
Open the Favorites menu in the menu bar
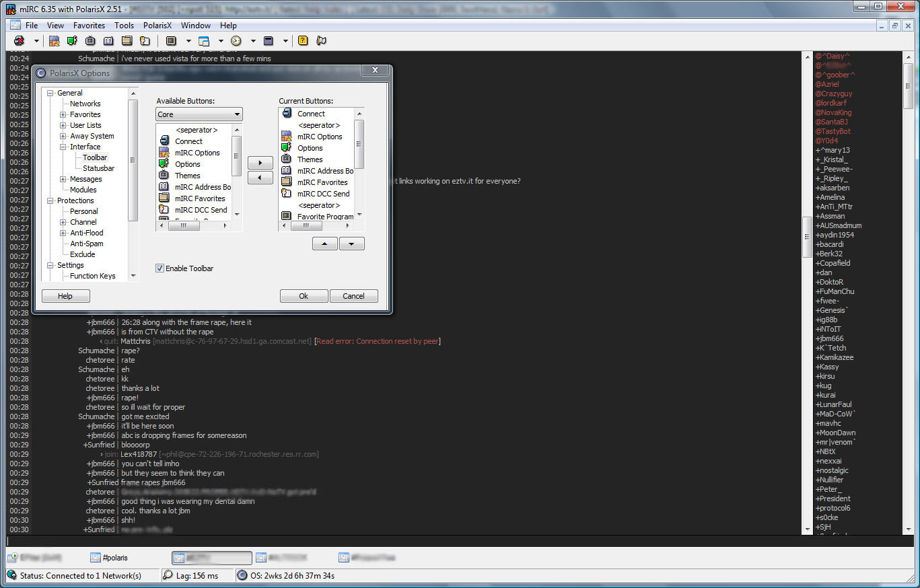(x=89, y=26)
